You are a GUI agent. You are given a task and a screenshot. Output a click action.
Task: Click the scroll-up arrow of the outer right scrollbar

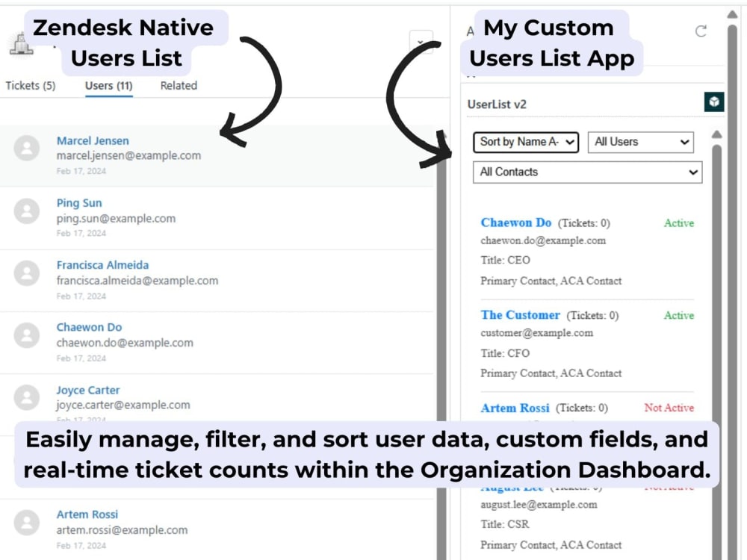click(732, 15)
